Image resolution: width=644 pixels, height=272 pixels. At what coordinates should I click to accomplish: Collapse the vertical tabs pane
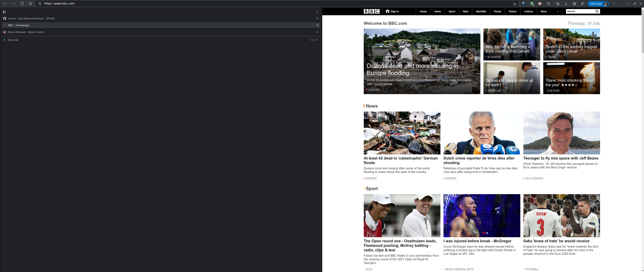[317, 12]
